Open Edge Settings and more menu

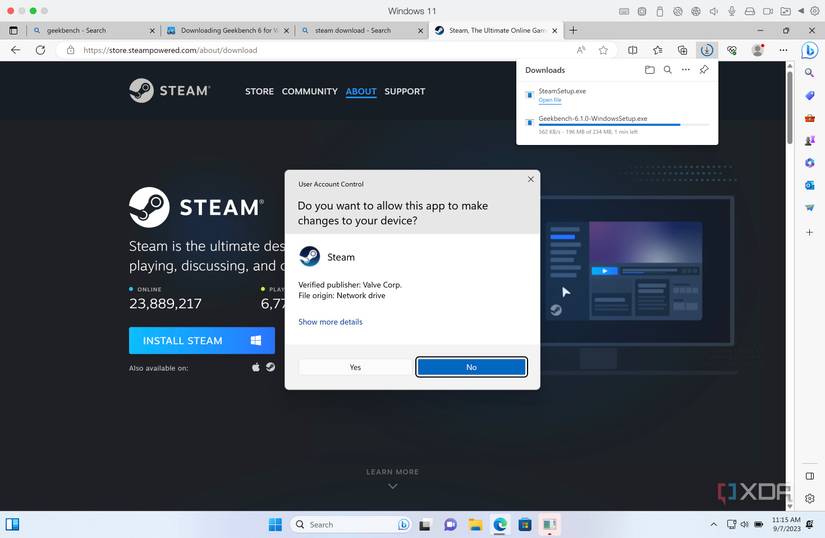[x=783, y=50]
